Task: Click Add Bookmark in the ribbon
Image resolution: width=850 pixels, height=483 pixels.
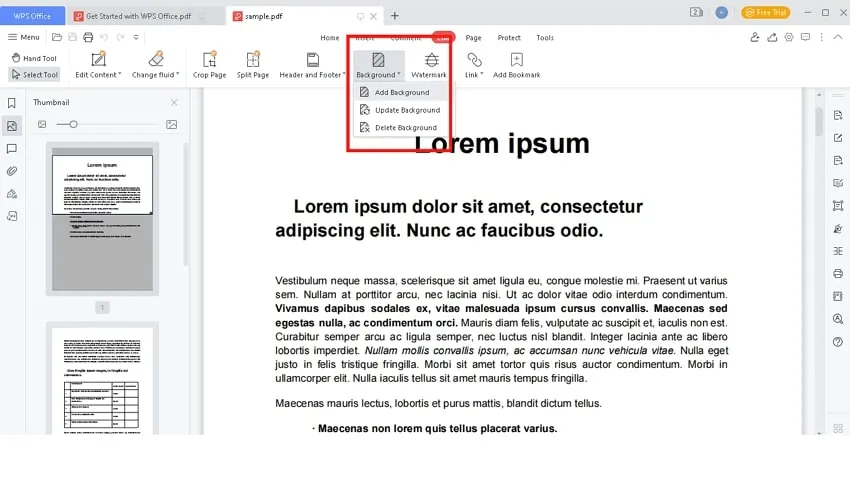Action: pyautogui.click(x=517, y=65)
